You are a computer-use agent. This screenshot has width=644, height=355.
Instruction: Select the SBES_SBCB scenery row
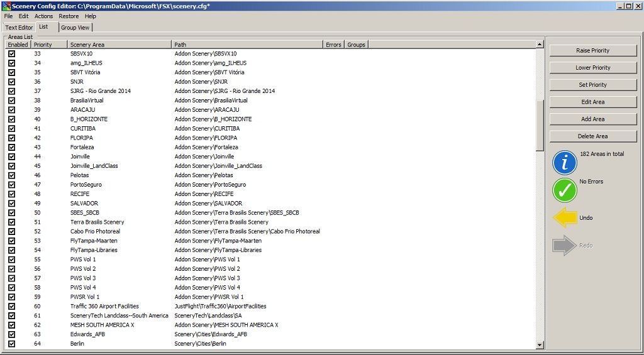[271, 212]
